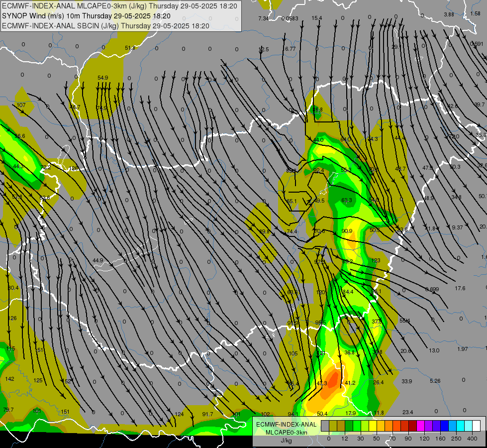
Task: Click the map value 65.1
Action: click(292, 202)
